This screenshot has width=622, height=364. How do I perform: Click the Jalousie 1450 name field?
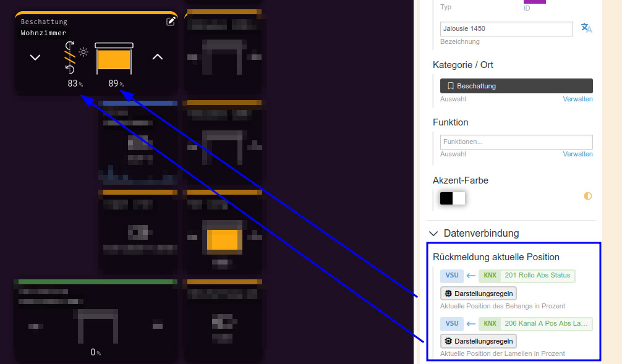[x=506, y=29]
